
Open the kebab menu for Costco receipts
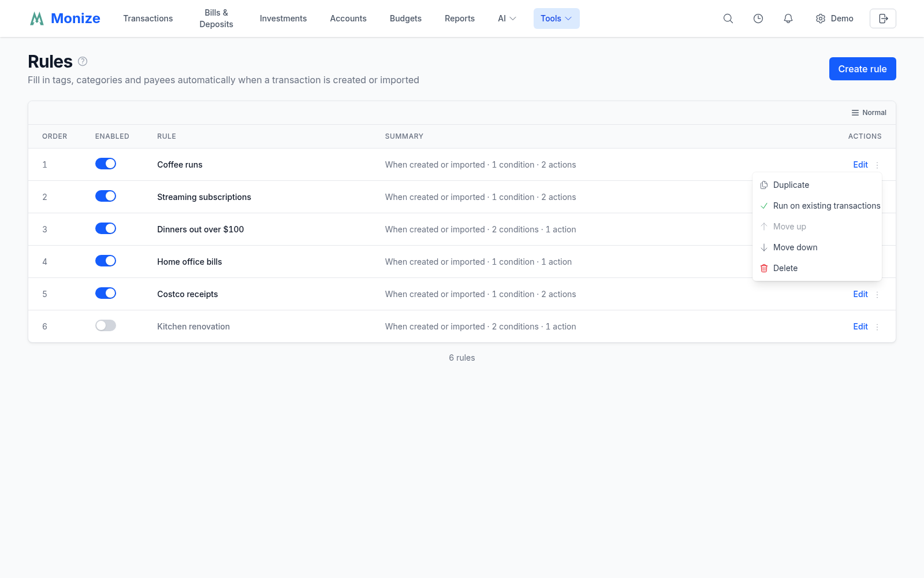[x=877, y=294]
